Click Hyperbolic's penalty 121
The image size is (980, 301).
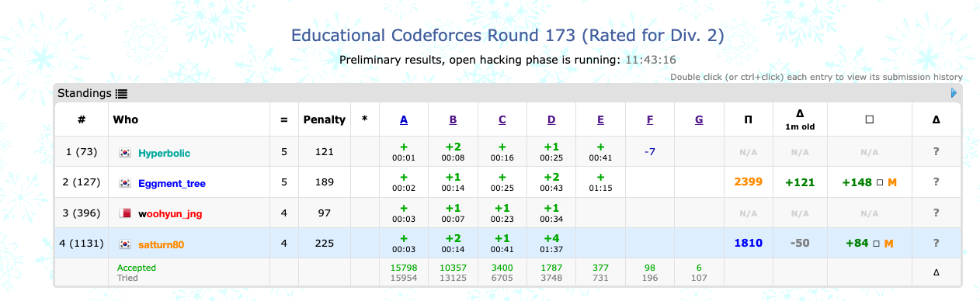(324, 152)
